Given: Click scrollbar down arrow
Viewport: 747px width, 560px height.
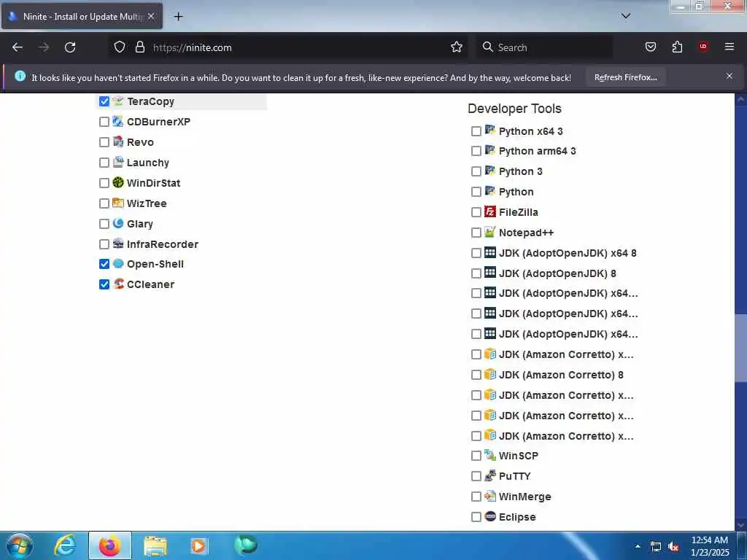Looking at the screenshot, I should 740,525.
